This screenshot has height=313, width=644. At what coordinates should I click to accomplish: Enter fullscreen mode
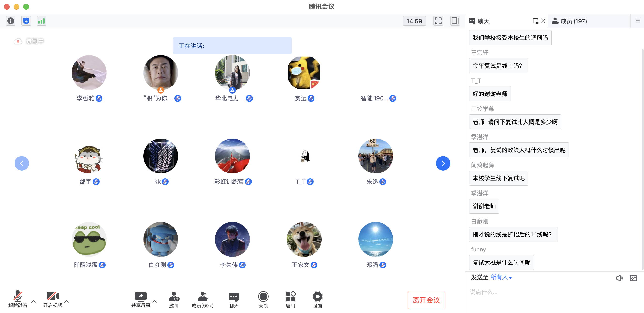438,21
